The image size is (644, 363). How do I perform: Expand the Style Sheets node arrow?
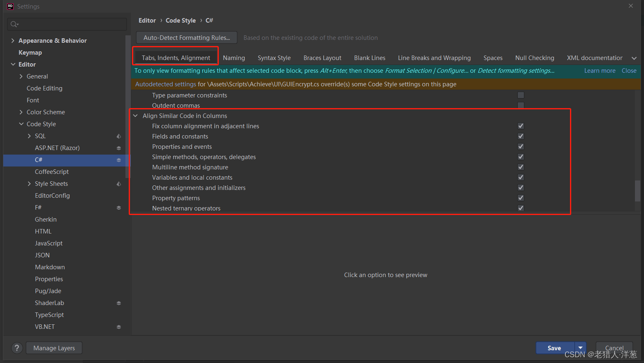coord(29,184)
